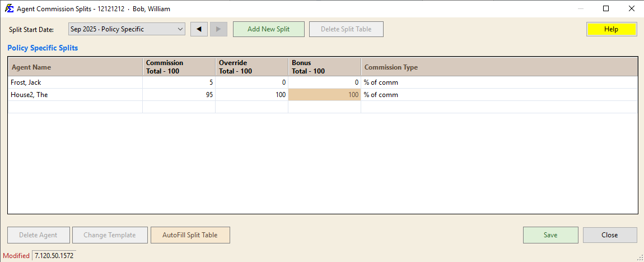The height and width of the screenshot is (262, 644).
Task: Click the Modified status label
Action: coord(16,256)
